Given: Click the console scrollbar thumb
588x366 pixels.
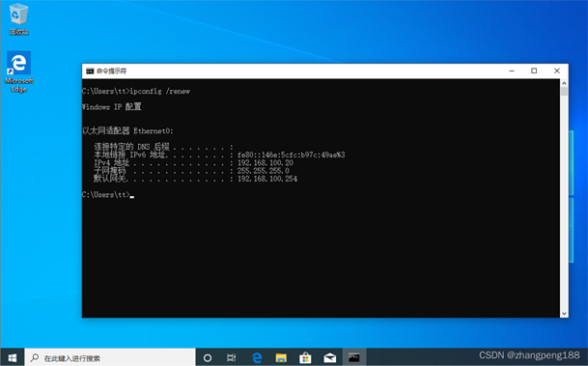Looking at the screenshot, I should pyautogui.click(x=564, y=91).
